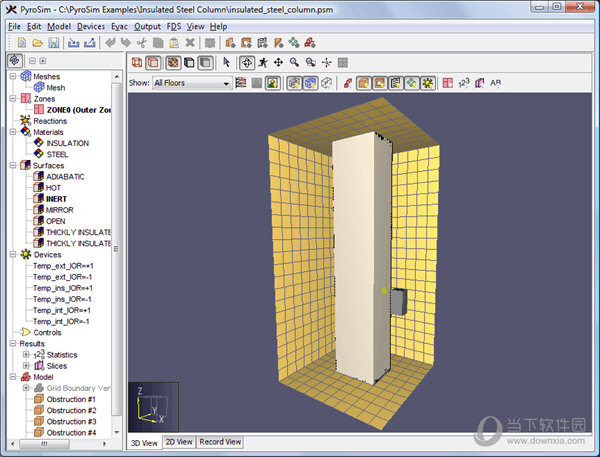
Task: Switch to solid rendering with outlines
Action: click(153, 62)
